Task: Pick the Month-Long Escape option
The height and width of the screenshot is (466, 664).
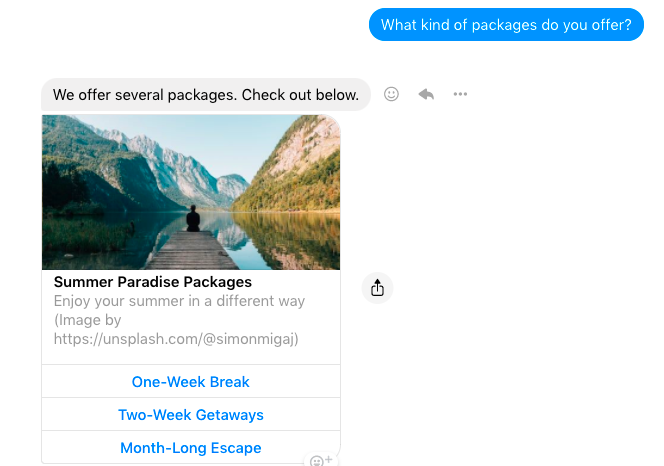Action: click(x=191, y=448)
